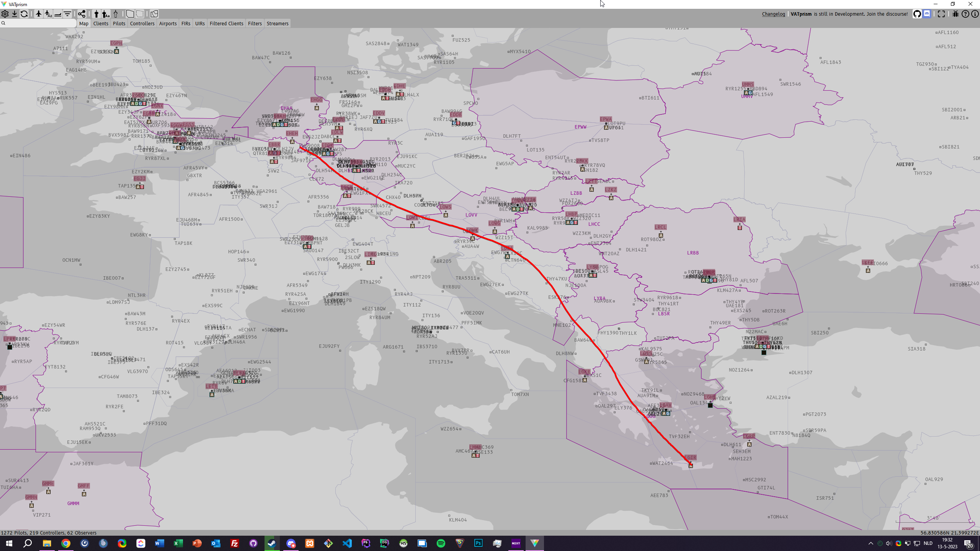Toggle pilot callsign labels display
Screen dimensions: 980x551
point(48,14)
